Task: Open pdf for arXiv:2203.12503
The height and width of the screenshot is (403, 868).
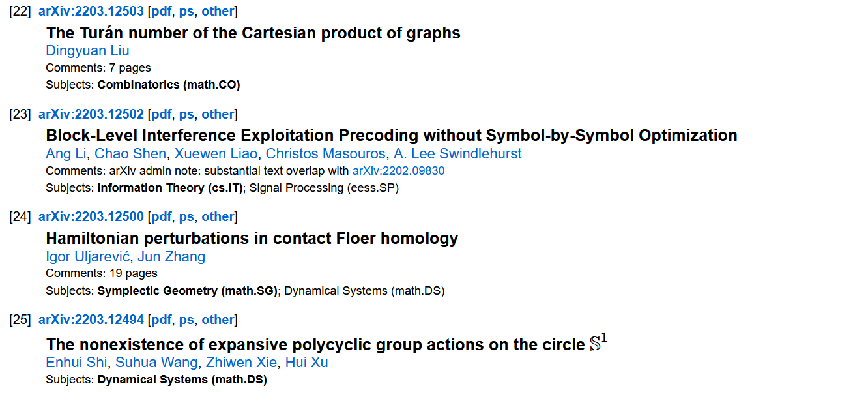Action: tap(162, 11)
